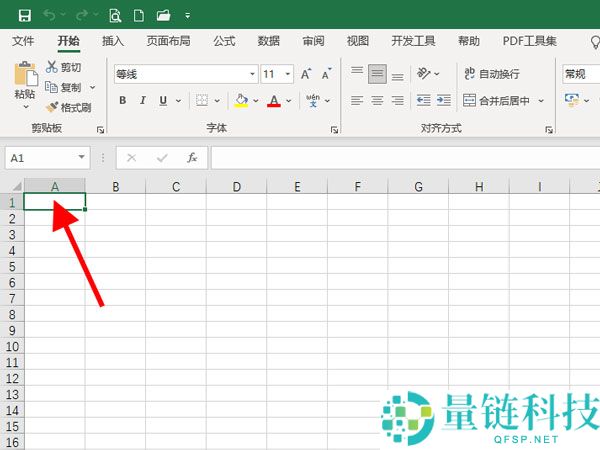This screenshot has height=450, width=600.
Task: Click the fx insert function icon
Action: [192, 158]
